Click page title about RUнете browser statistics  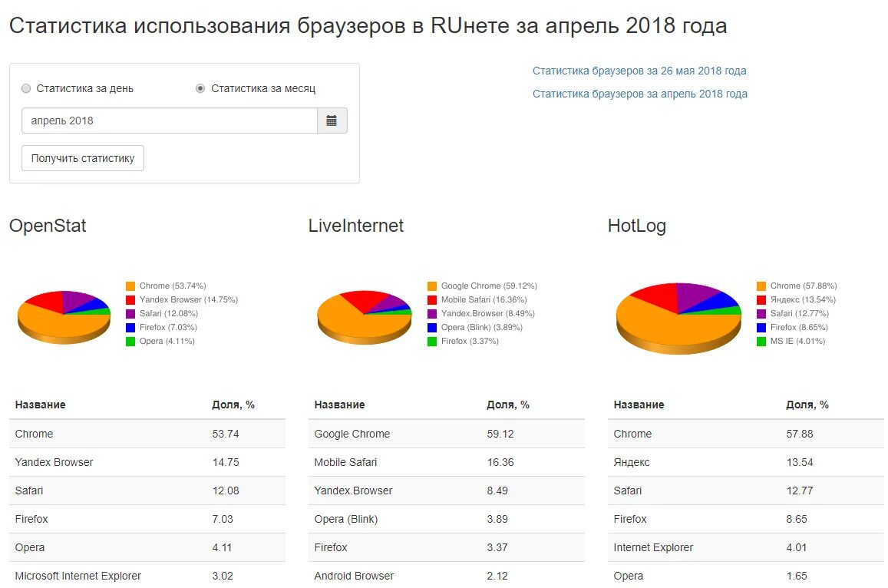pos(368,26)
